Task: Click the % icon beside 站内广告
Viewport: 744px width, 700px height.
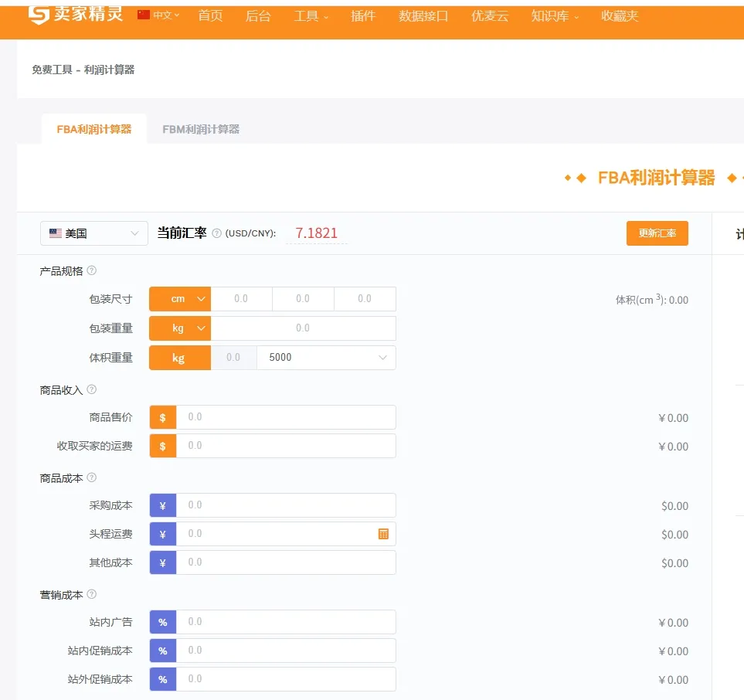Action: pos(163,622)
